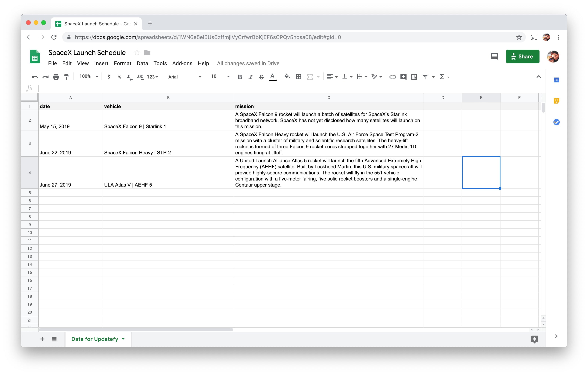
Task: Open filter views dropdown arrow
Action: coord(433,77)
